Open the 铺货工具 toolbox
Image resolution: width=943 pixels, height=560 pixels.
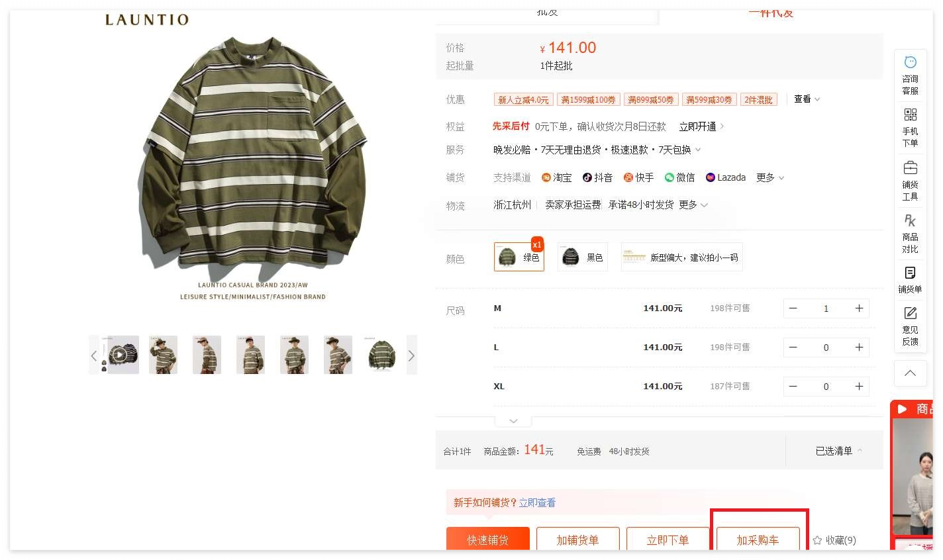[x=910, y=181]
